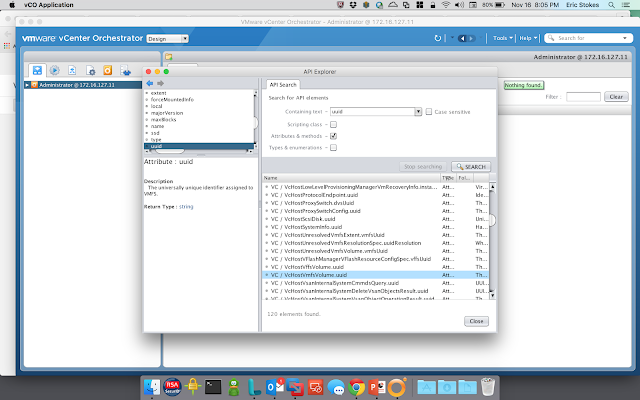Uncheck Attributes & methods checkbox
This screenshot has height=400, width=640.
coord(333,136)
